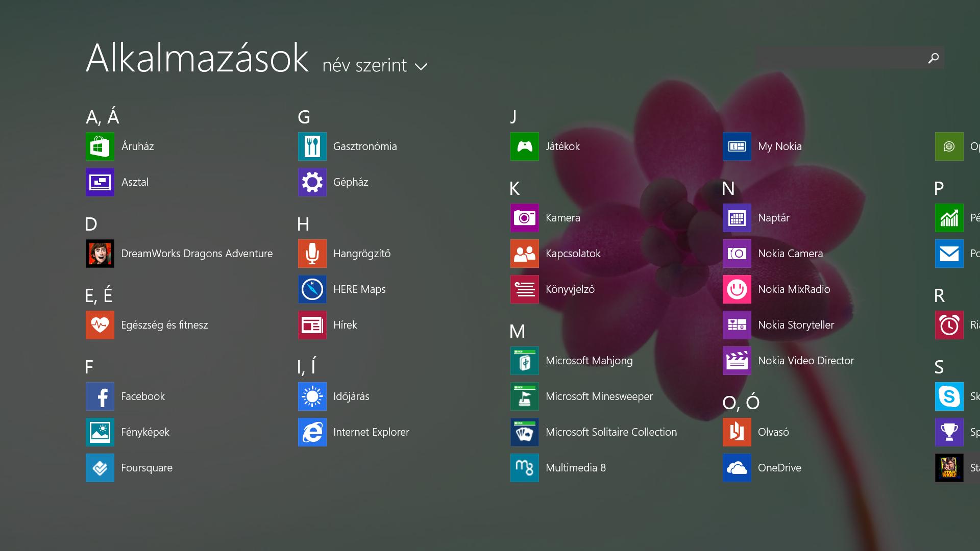This screenshot has width=980, height=551.
Task: Select the 'J' group header
Action: (x=513, y=117)
